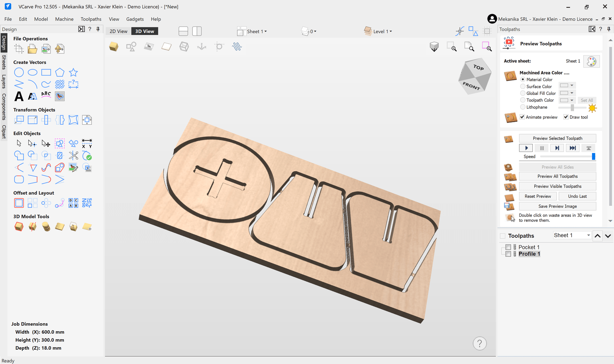The height and width of the screenshot is (364, 614).
Task: Click the Save Preview Image button
Action: click(557, 206)
